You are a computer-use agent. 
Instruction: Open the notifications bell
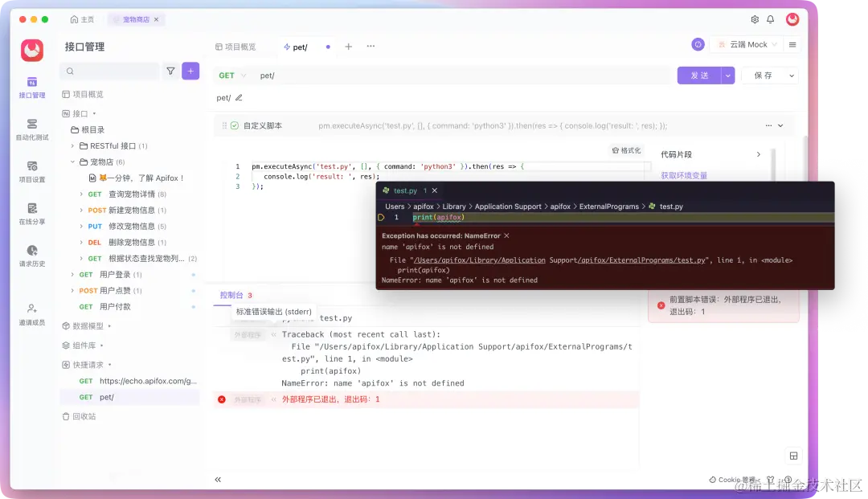pos(770,19)
